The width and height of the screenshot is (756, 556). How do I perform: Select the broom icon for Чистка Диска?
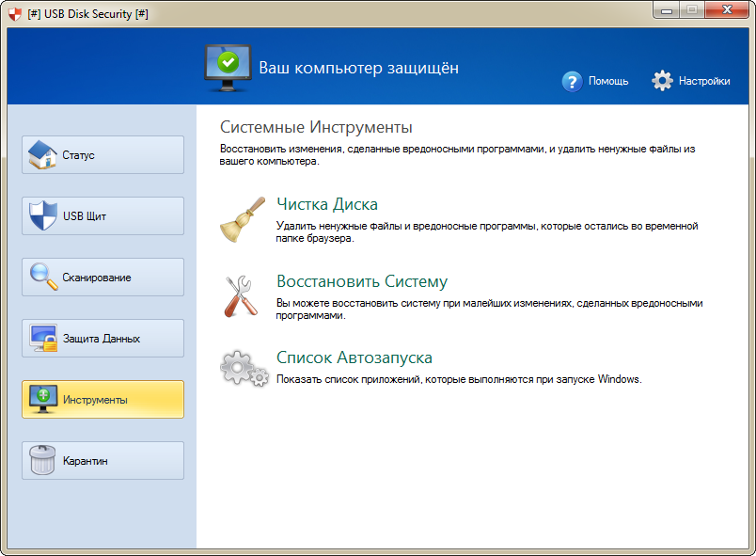click(x=242, y=220)
